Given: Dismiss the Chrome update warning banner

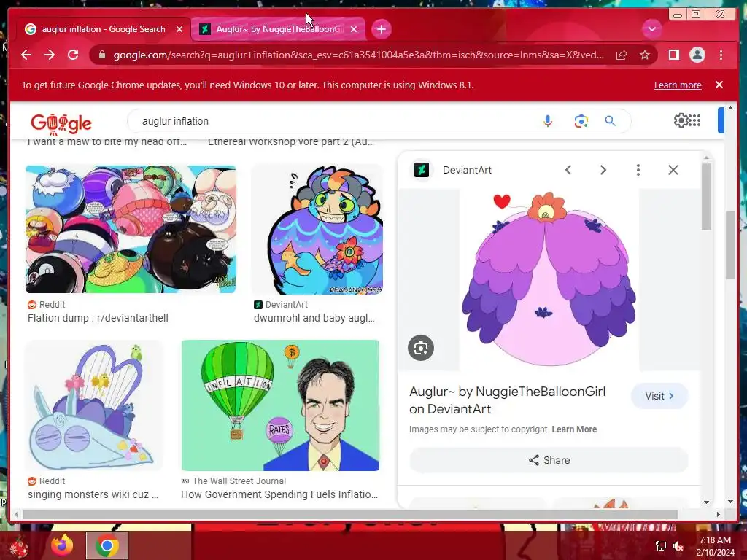Looking at the screenshot, I should pos(719,85).
